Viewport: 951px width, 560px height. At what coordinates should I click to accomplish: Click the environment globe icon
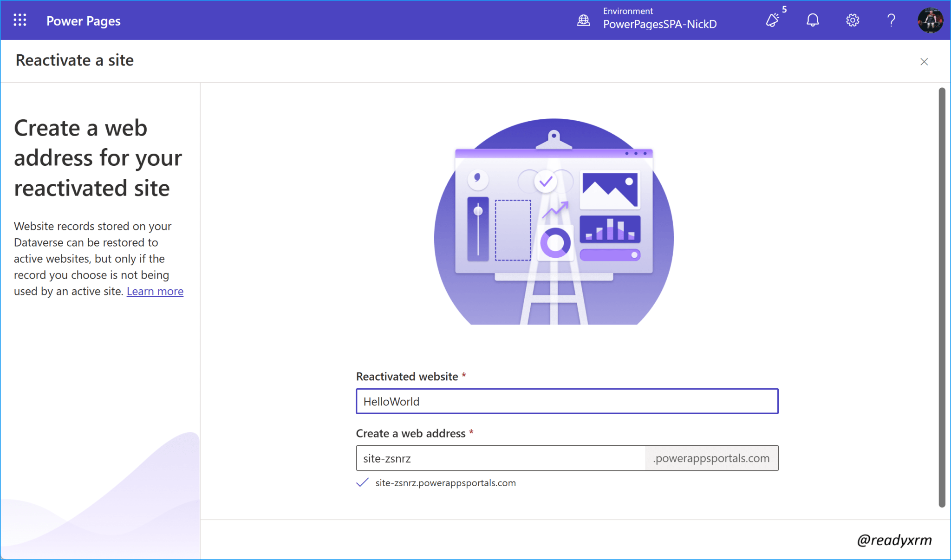pos(584,20)
